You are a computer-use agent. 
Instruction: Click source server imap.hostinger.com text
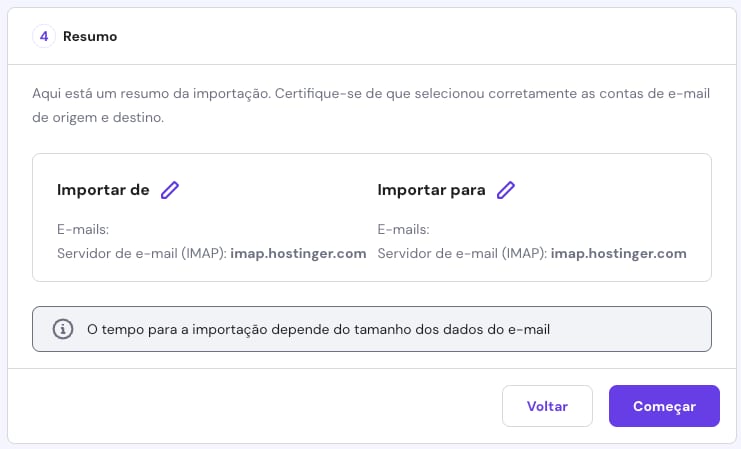[298, 254]
